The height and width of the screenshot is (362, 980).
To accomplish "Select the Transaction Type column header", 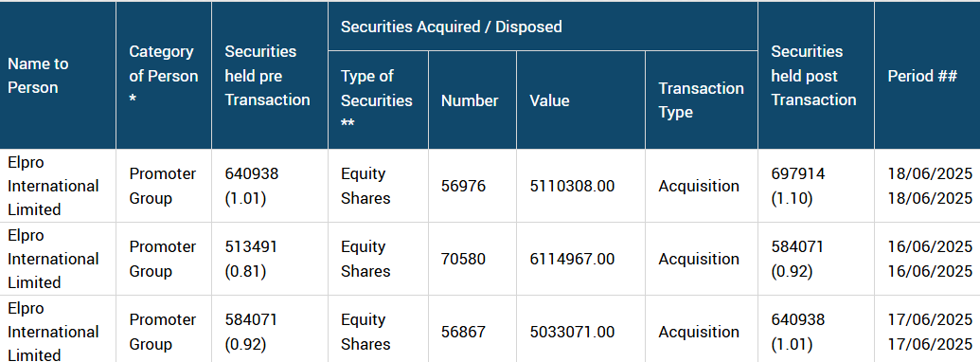I will [x=701, y=100].
